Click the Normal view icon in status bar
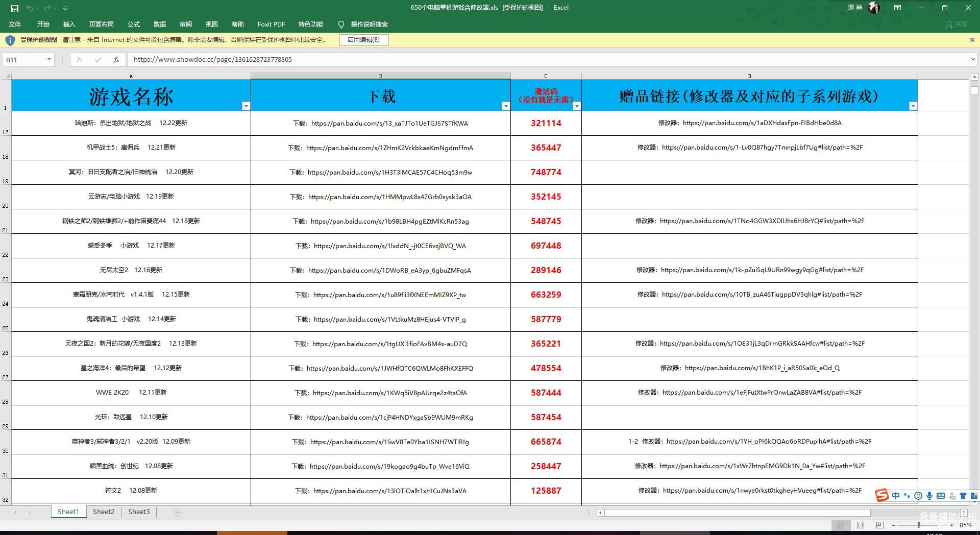This screenshot has width=980, height=535. (841, 525)
